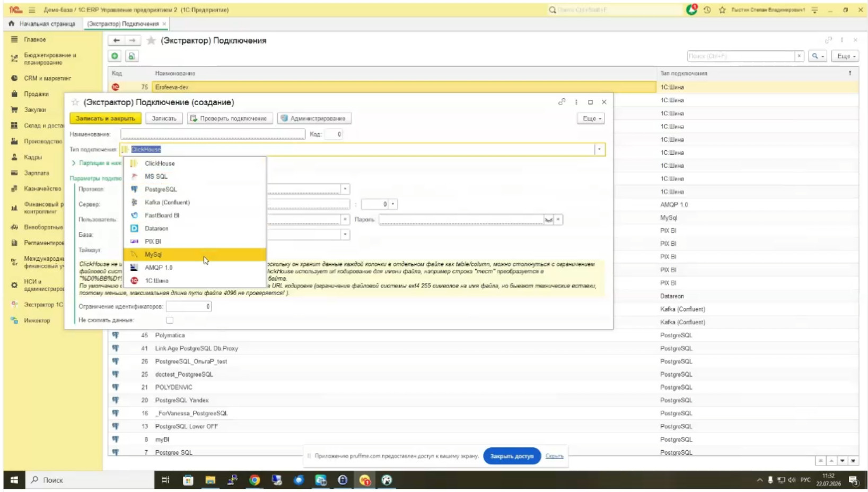Click the Ограничение идентификаторов input field

click(189, 306)
